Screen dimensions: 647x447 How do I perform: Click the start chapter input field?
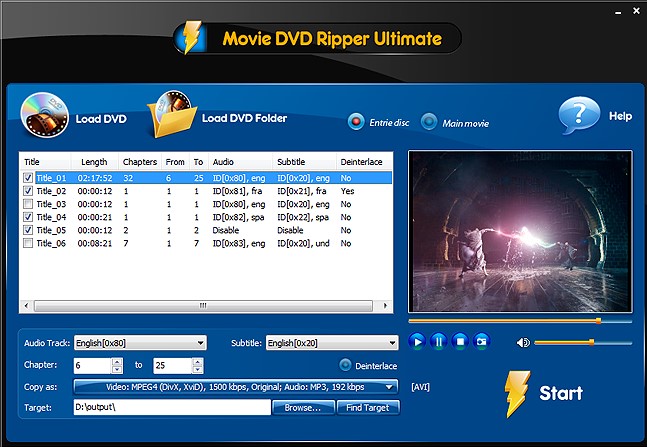92,365
